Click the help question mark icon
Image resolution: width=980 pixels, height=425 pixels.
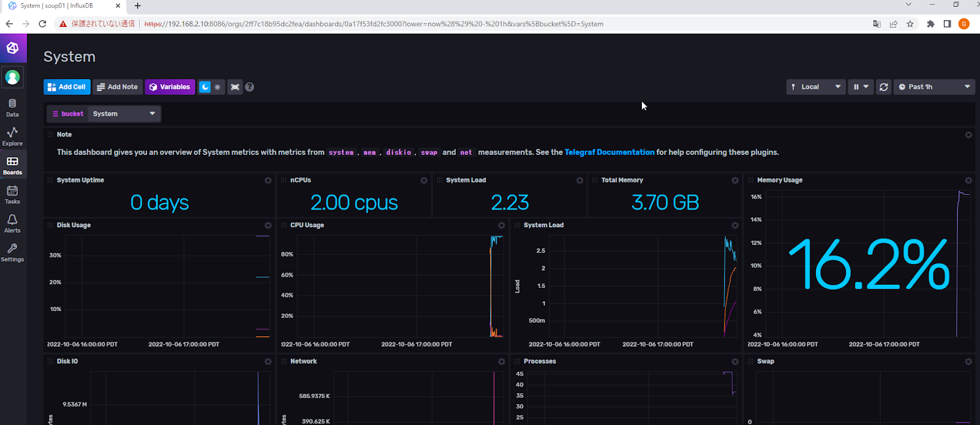click(249, 87)
